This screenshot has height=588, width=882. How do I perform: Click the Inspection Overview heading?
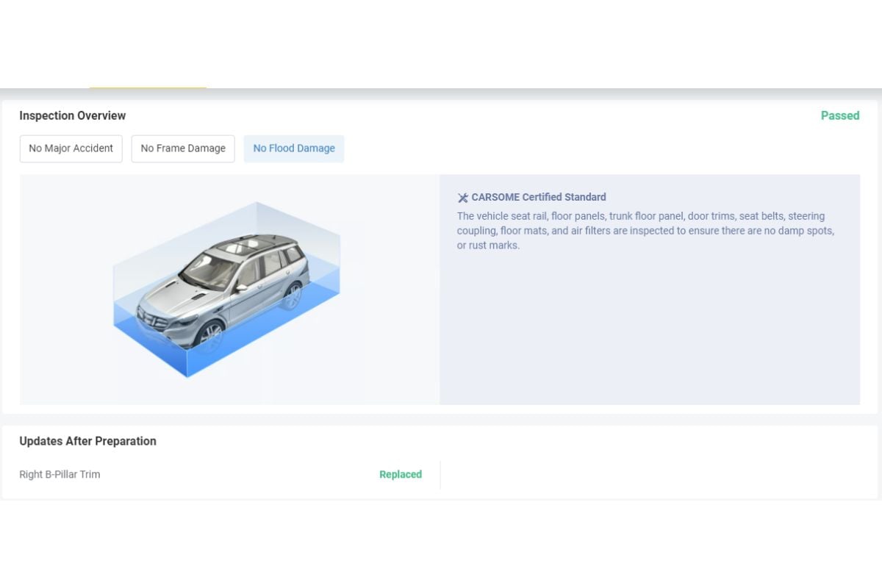tap(72, 115)
